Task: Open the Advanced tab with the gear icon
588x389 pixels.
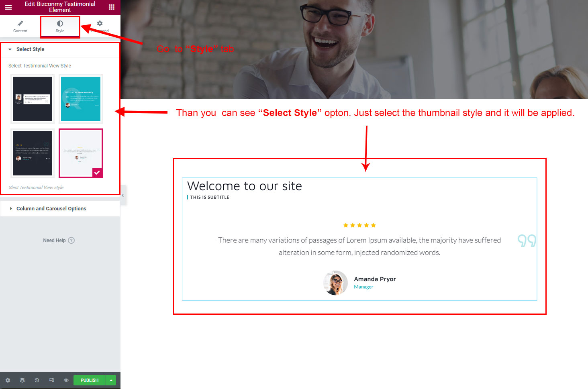Action: click(100, 26)
